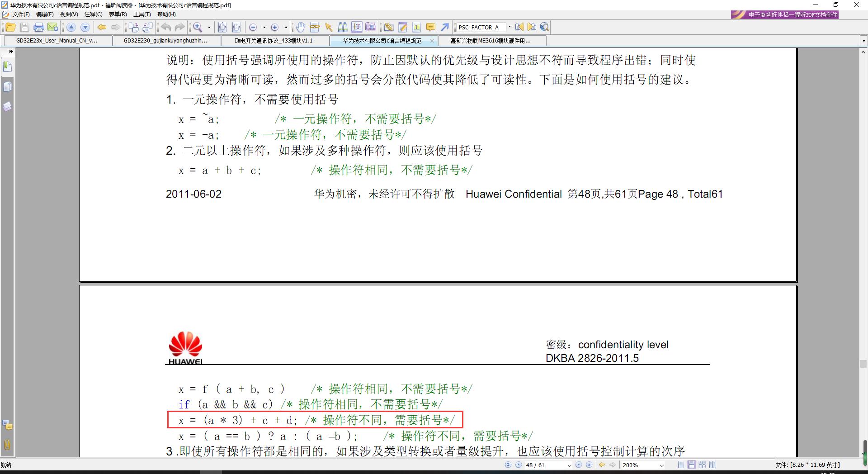This screenshot has width=868, height=474.
Task: Open attachments paperclip panel in sidebar
Action: pos(7,445)
